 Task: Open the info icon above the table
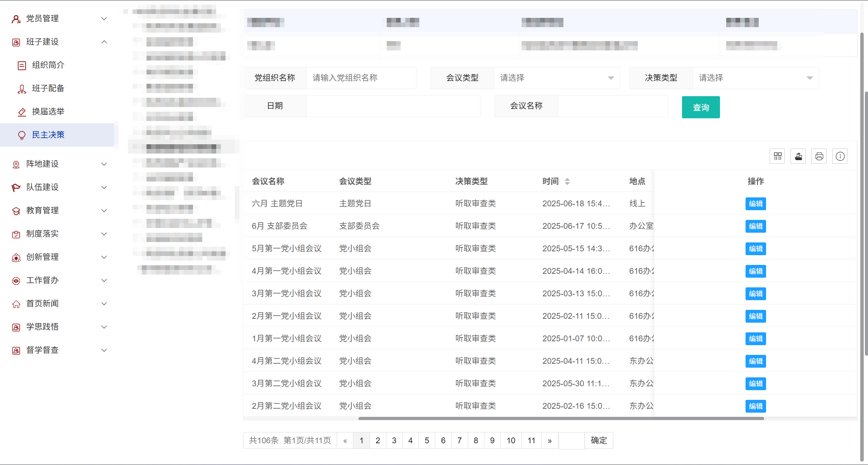[x=840, y=156]
